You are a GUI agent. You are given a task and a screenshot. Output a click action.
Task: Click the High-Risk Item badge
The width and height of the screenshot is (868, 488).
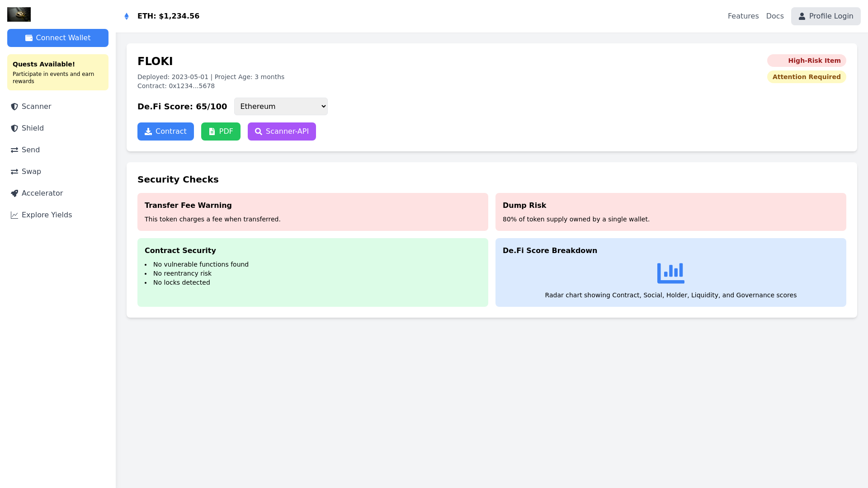click(x=807, y=60)
